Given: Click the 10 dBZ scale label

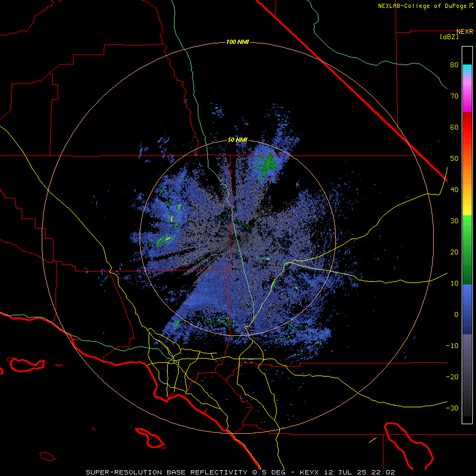Looking at the screenshot, I should point(454,283).
